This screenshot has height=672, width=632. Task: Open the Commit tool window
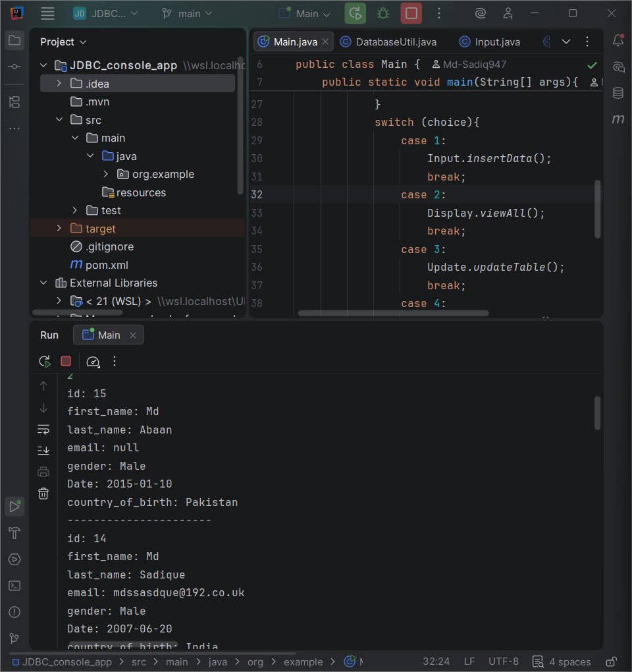[14, 67]
